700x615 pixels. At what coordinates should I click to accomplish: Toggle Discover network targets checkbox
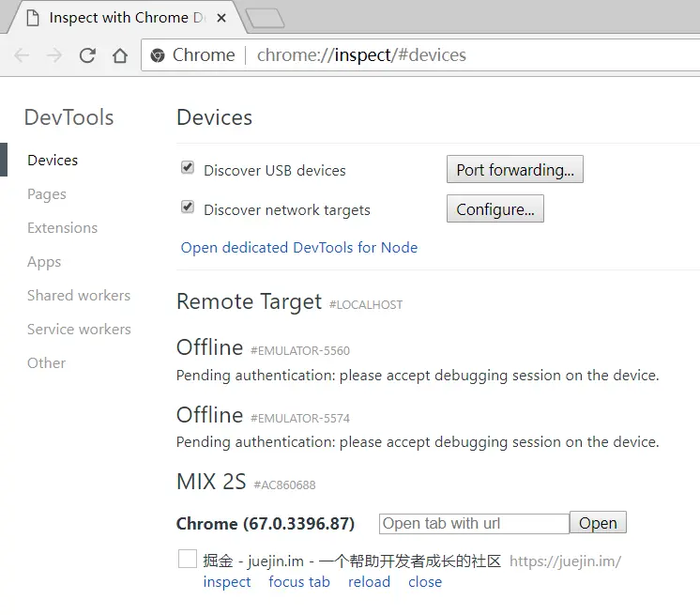click(188, 207)
